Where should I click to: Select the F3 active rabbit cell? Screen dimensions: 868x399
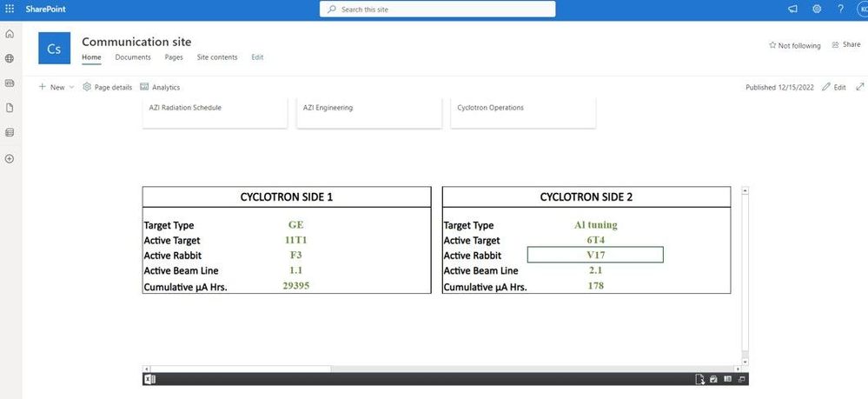[x=295, y=255]
